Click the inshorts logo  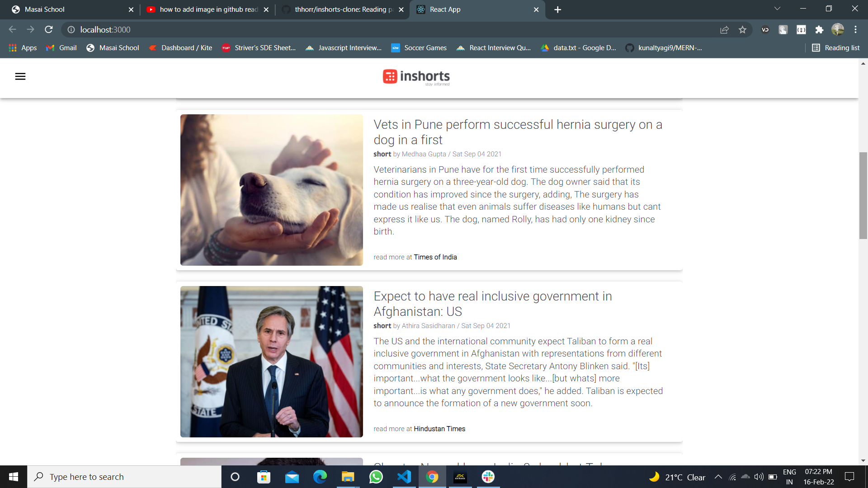pos(416,77)
